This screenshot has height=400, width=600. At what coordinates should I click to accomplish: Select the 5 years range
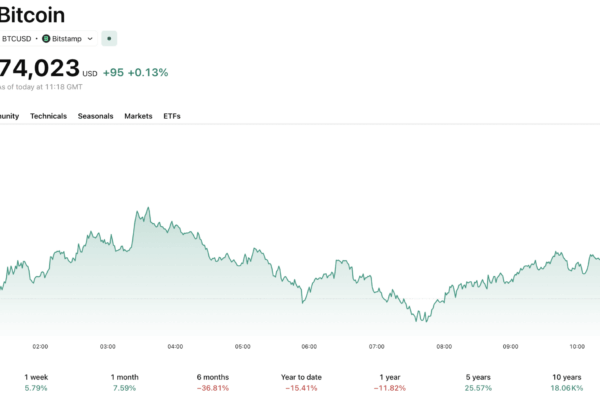pyautogui.click(x=477, y=382)
